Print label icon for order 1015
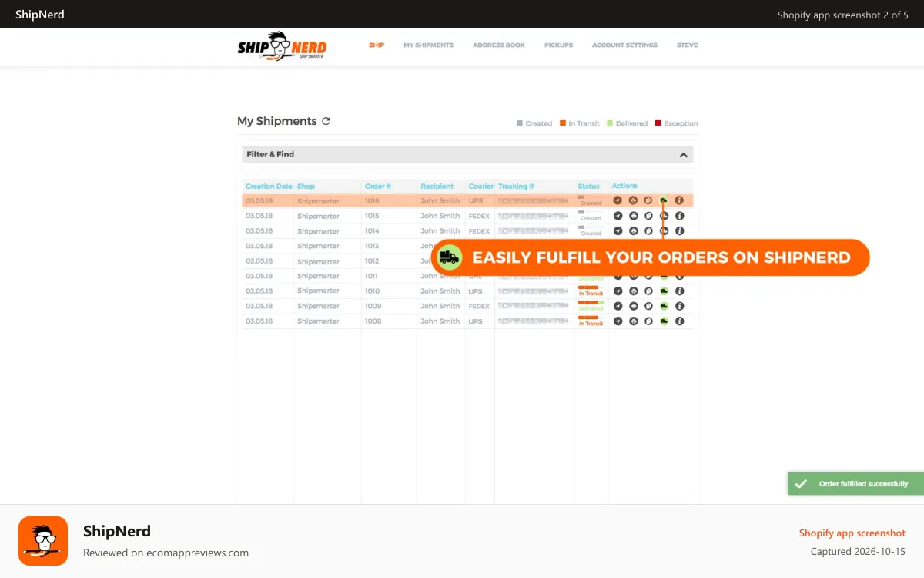Viewport: 924px width, 578px height. 633,216
